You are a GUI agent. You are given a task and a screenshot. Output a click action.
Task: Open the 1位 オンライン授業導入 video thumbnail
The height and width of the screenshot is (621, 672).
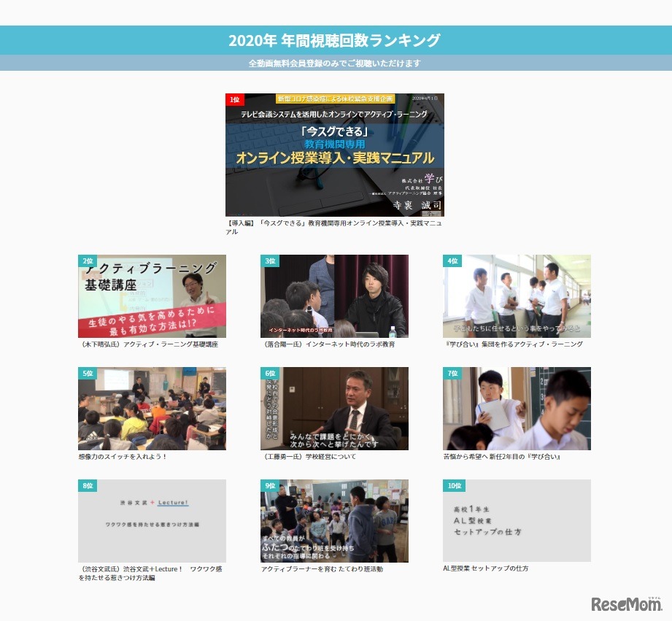click(x=335, y=155)
